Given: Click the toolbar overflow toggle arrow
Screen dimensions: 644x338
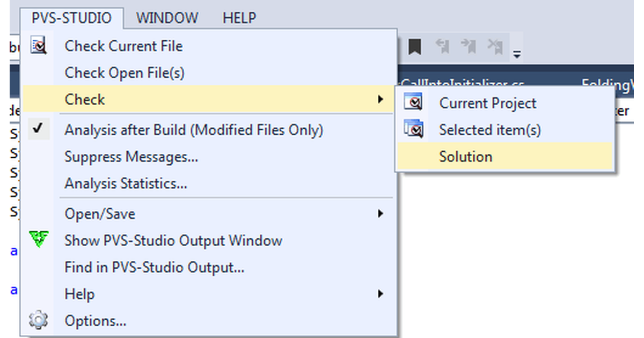Looking at the screenshot, I should tap(517, 52).
